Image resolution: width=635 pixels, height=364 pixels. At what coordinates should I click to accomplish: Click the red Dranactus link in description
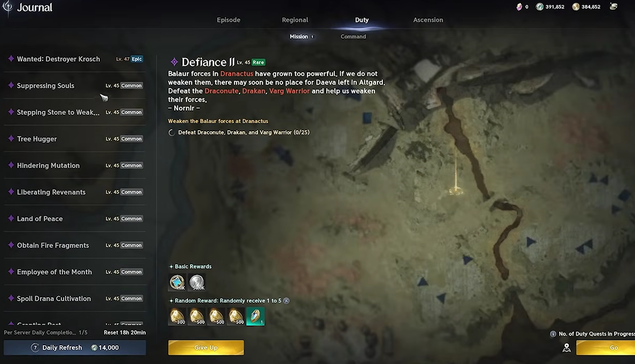237,74
